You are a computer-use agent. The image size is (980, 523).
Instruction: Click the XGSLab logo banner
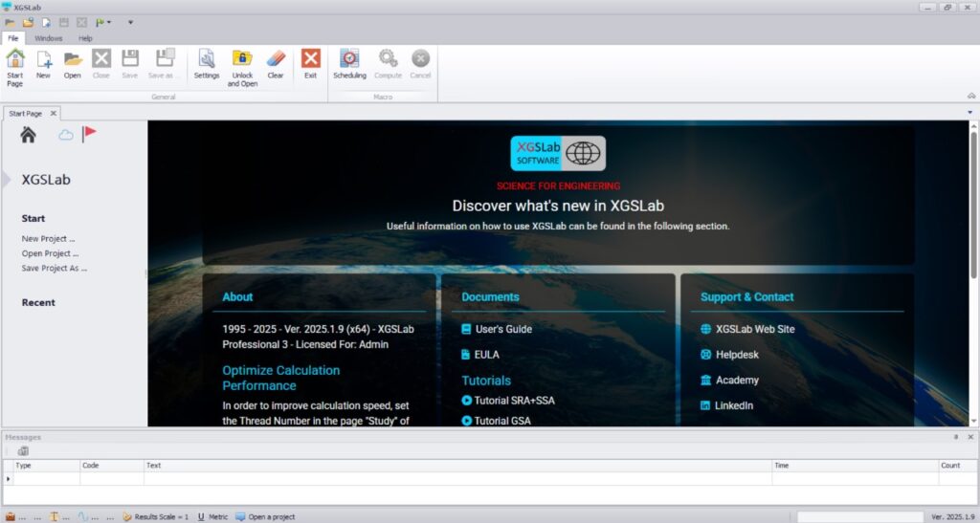coord(558,154)
